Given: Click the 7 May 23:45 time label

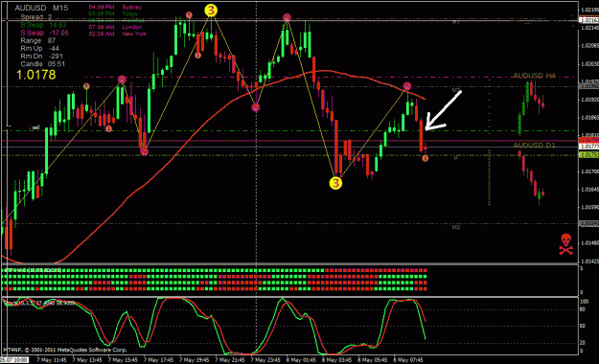Looking at the screenshot, I should click(x=265, y=360).
